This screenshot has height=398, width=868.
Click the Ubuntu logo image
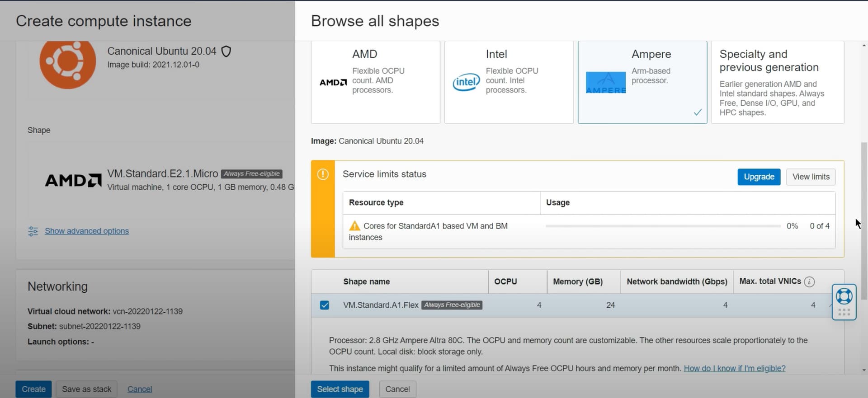coord(68,62)
